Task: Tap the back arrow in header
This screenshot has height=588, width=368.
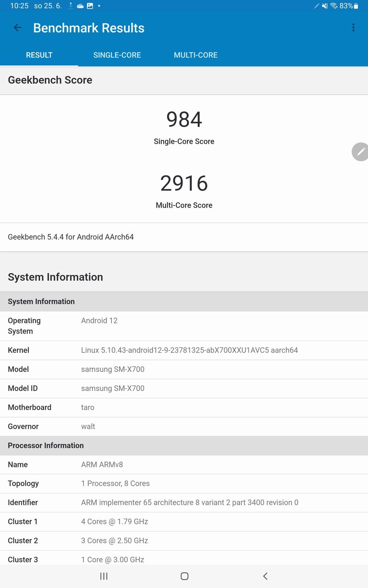Action: pyautogui.click(x=18, y=28)
